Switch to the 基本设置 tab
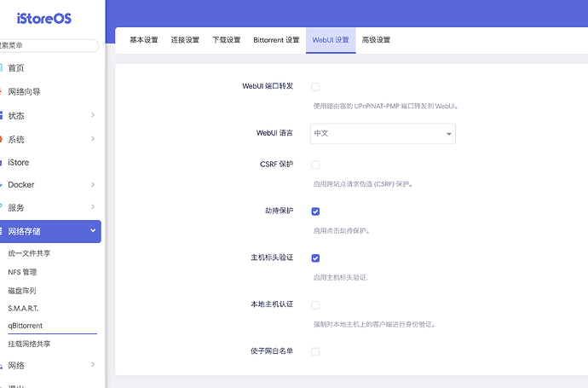Image resolution: width=588 pixels, height=388 pixels. click(x=143, y=40)
